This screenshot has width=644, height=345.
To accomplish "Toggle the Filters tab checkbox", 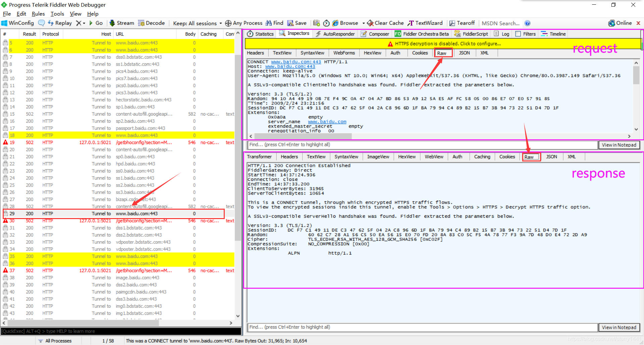I will point(518,34).
